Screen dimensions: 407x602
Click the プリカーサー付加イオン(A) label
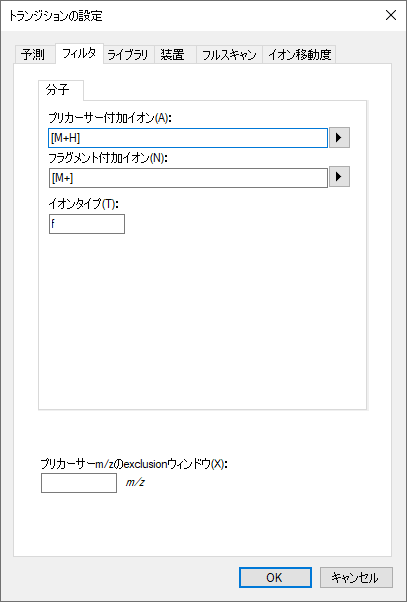coord(109,117)
